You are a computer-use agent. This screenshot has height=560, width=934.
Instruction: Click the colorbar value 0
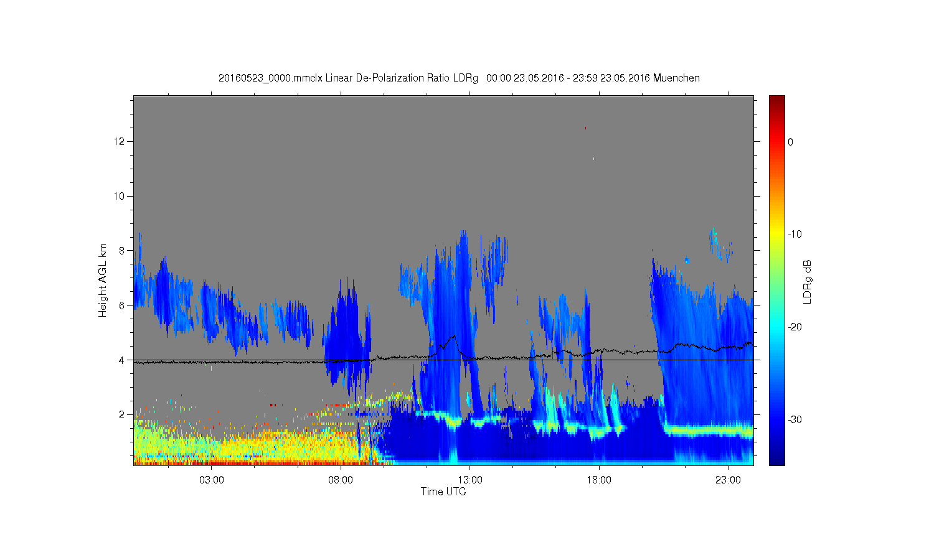[x=790, y=142]
